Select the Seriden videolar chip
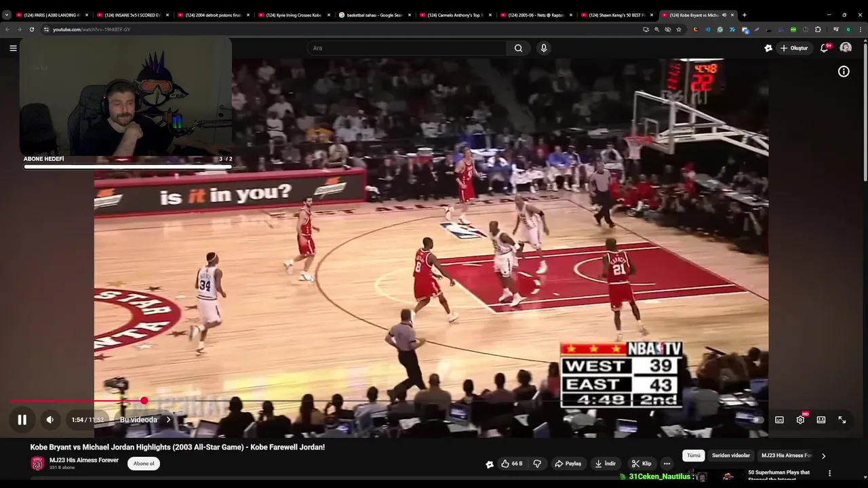The width and height of the screenshot is (868, 488). click(731, 455)
